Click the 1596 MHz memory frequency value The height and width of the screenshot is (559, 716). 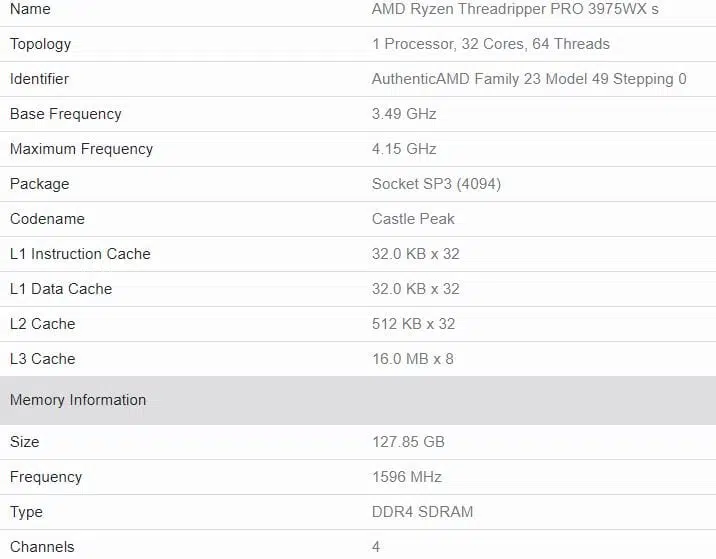point(406,477)
